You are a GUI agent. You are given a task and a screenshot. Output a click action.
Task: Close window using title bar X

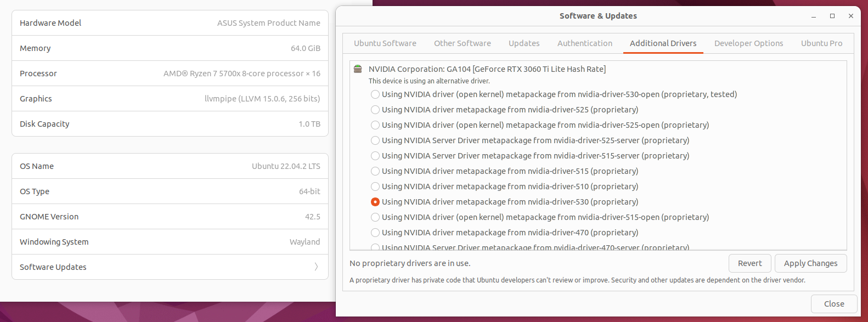pyautogui.click(x=851, y=16)
